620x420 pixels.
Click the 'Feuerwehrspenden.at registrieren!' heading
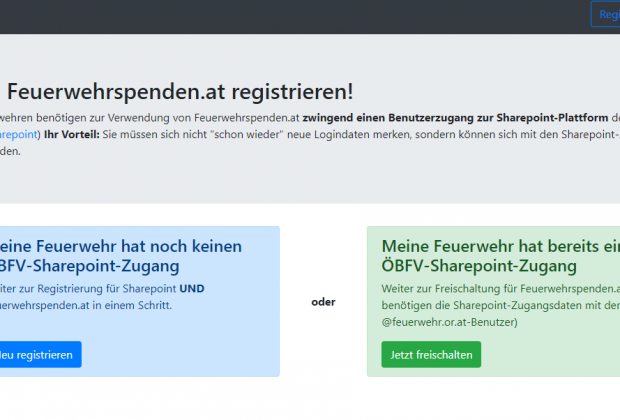point(180,91)
